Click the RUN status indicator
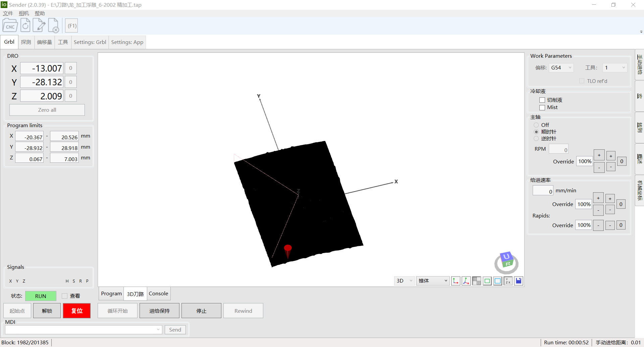Screen dimensions: 644x347 [41, 296]
